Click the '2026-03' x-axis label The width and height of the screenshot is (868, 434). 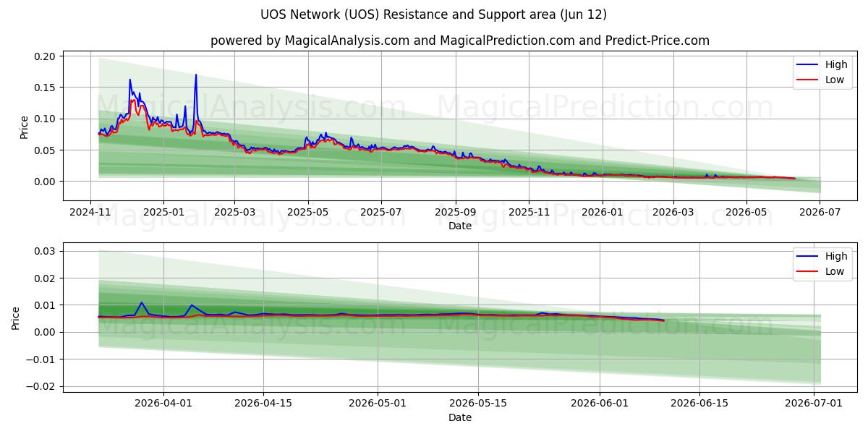coord(673,213)
